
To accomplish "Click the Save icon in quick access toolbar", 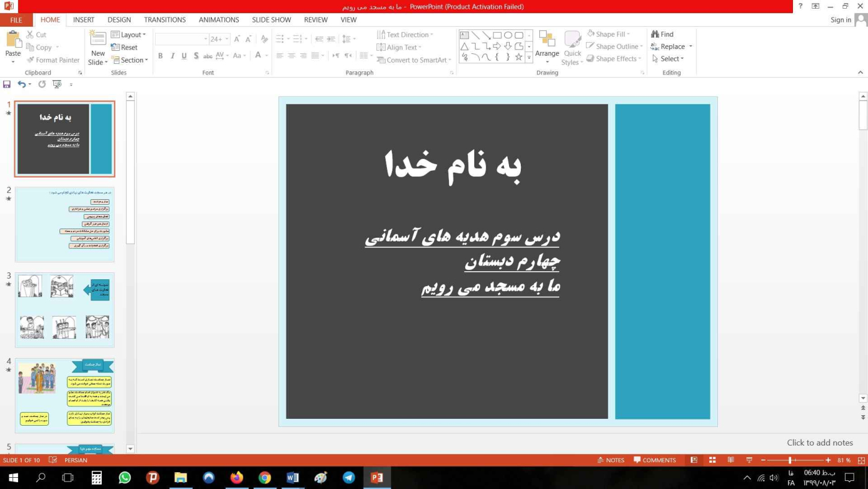I will (7, 84).
